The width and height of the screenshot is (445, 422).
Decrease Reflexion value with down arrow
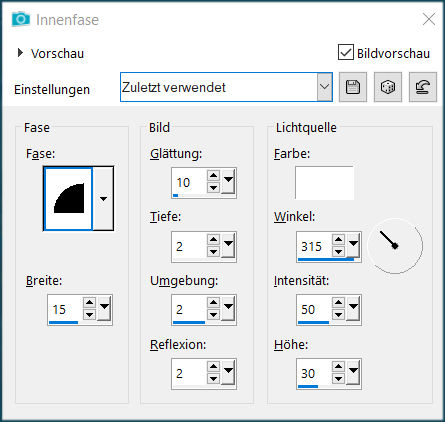[213, 379]
